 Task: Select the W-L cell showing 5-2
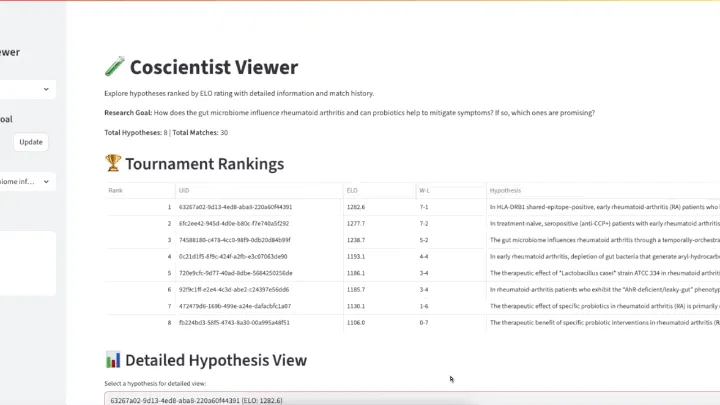[x=451, y=240]
